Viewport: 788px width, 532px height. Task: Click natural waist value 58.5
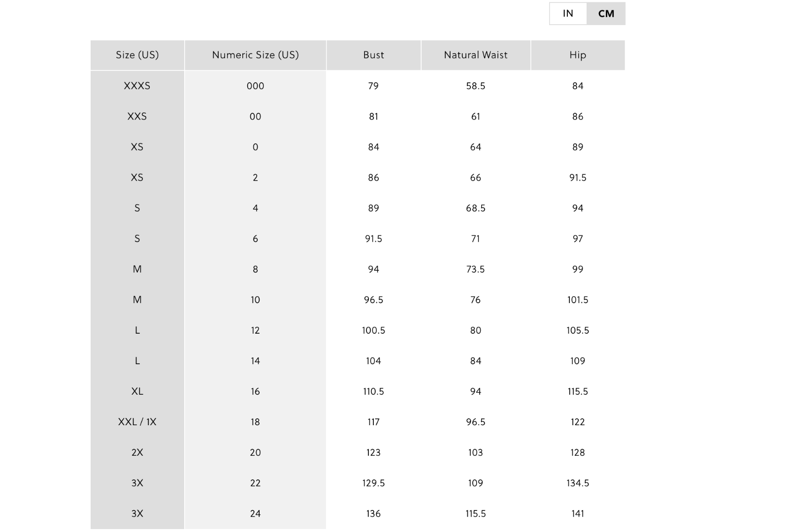(476, 86)
